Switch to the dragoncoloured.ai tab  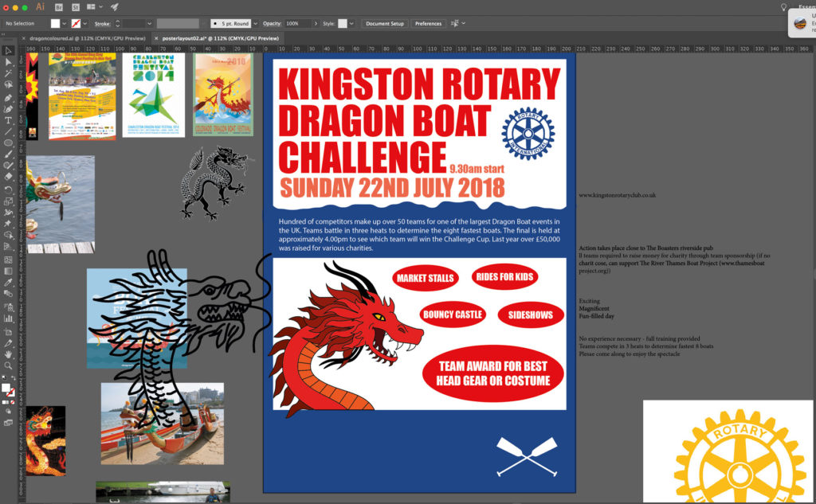(88, 38)
